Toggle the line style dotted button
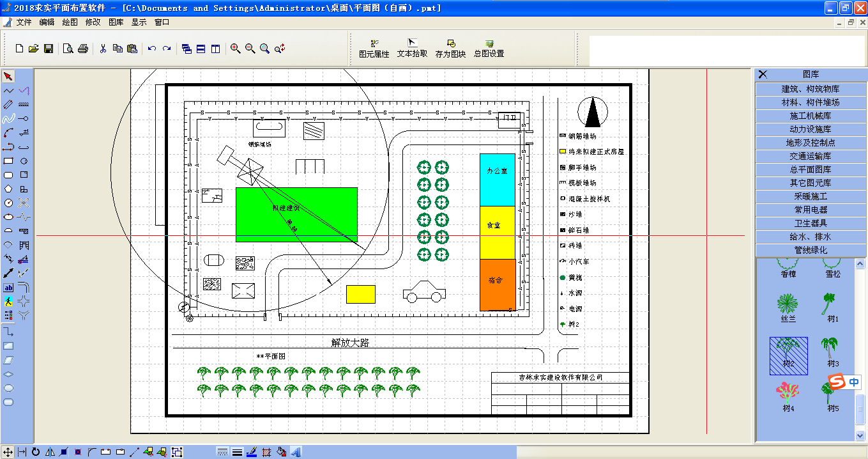868x459 pixels. click(x=222, y=452)
